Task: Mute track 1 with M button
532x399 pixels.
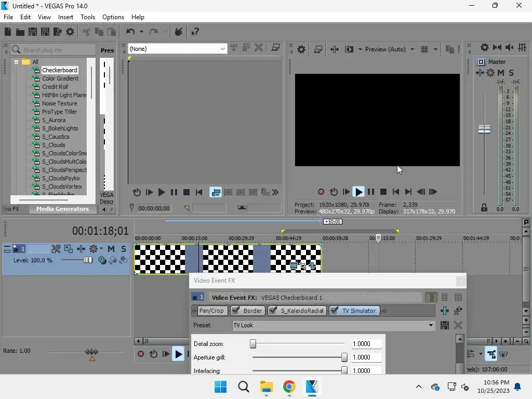Action: point(111,249)
